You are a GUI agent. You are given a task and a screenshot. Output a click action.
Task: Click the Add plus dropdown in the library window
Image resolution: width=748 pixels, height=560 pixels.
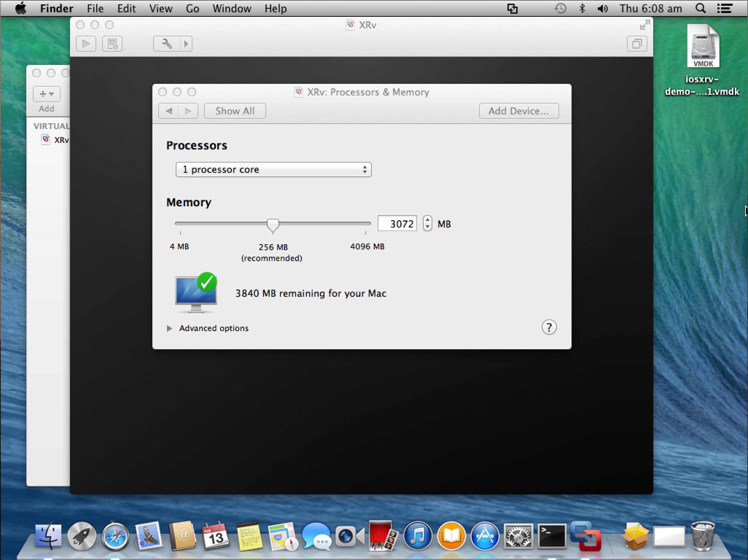click(x=47, y=94)
